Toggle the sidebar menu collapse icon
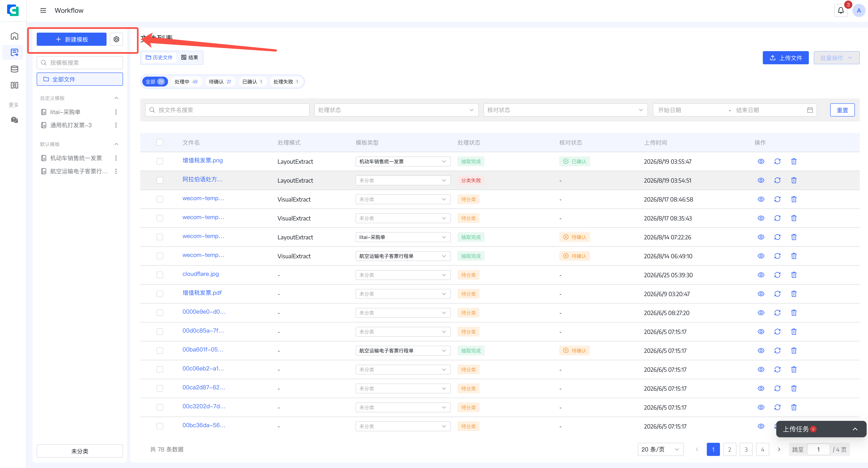This screenshot has width=868, height=468. click(43, 10)
